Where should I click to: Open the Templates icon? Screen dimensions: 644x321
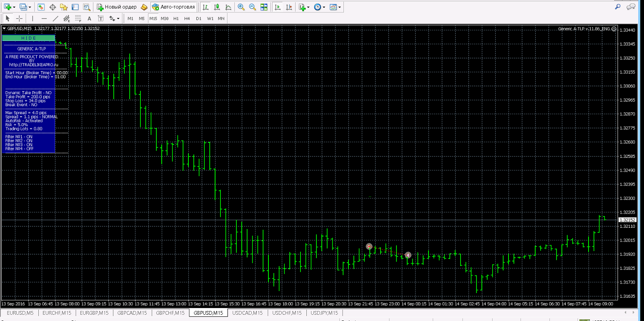(333, 7)
